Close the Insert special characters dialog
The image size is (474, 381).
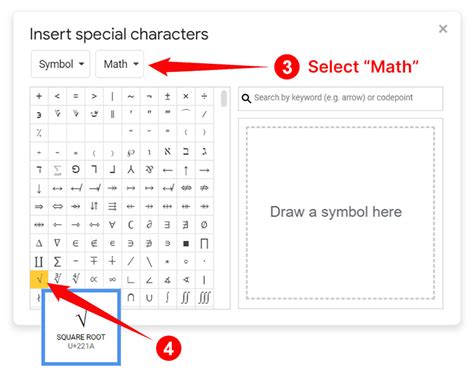tap(443, 29)
